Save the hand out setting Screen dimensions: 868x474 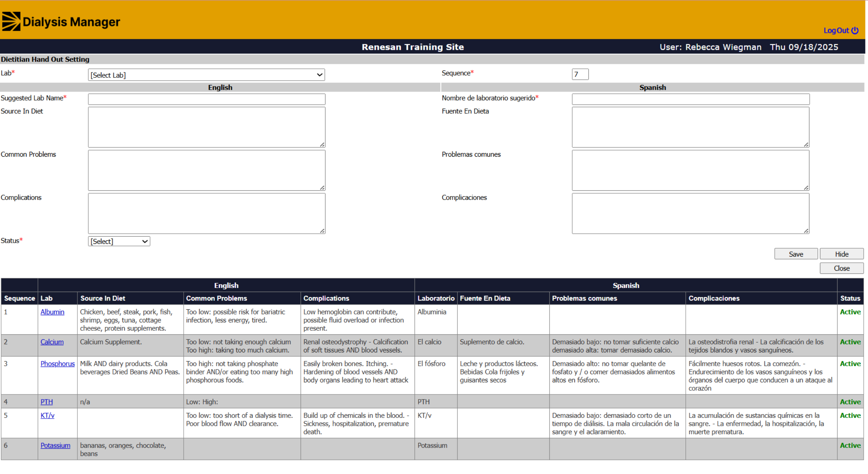pos(796,254)
